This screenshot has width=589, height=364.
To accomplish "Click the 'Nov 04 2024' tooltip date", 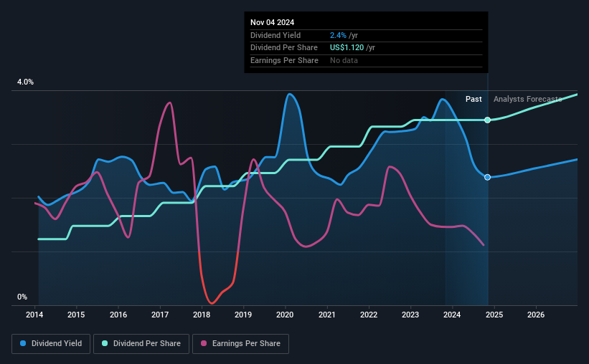I will pyautogui.click(x=273, y=22).
